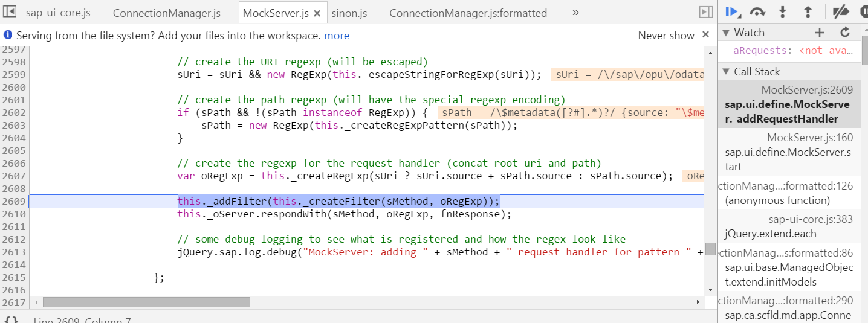Collapse the Call Stack section
The width and height of the screenshot is (868, 323).
coord(725,72)
